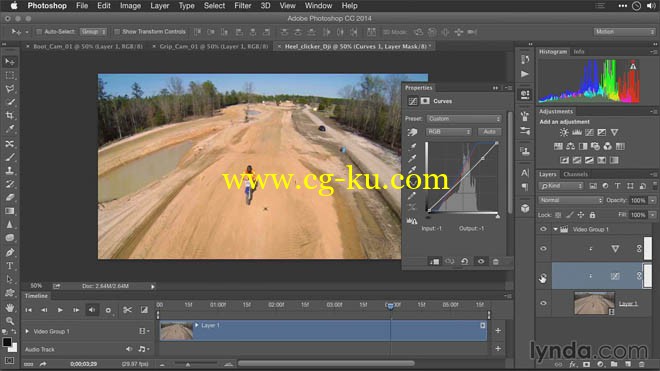Open the layer blend mode Normal dropdown
Image resolution: width=660 pixels, height=371 pixels.
point(570,200)
